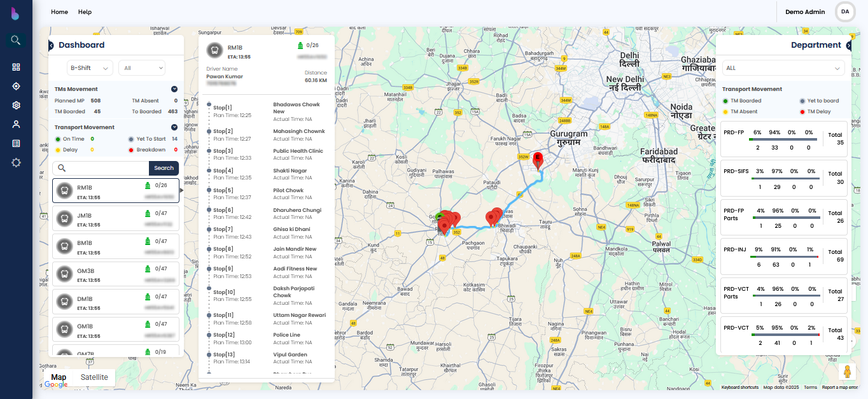Click the bus icon on the JM1B route card
This screenshot has height=399, width=868.
click(64, 218)
